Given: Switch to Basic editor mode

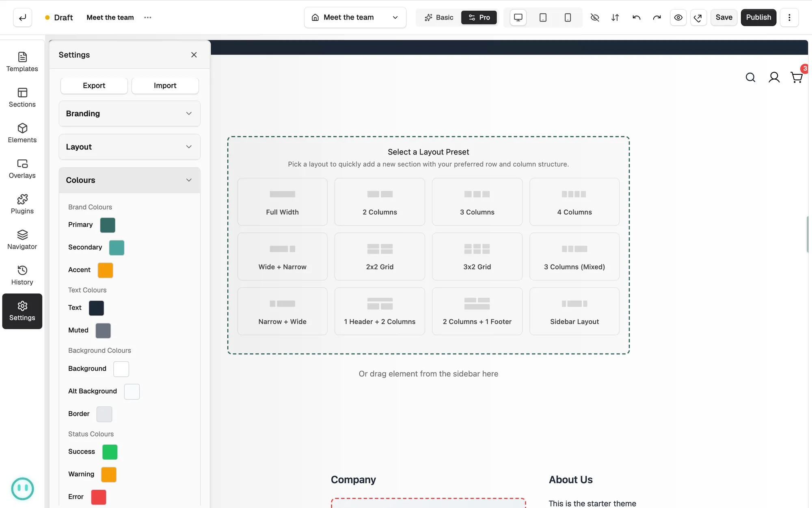Looking at the screenshot, I should click(x=439, y=17).
